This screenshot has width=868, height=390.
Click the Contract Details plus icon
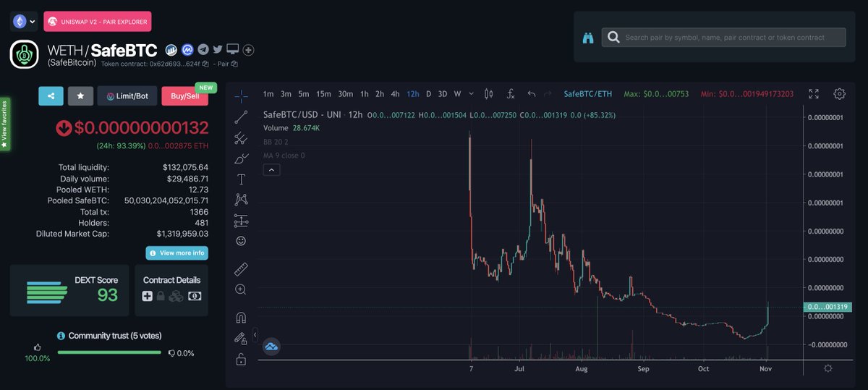(x=148, y=296)
